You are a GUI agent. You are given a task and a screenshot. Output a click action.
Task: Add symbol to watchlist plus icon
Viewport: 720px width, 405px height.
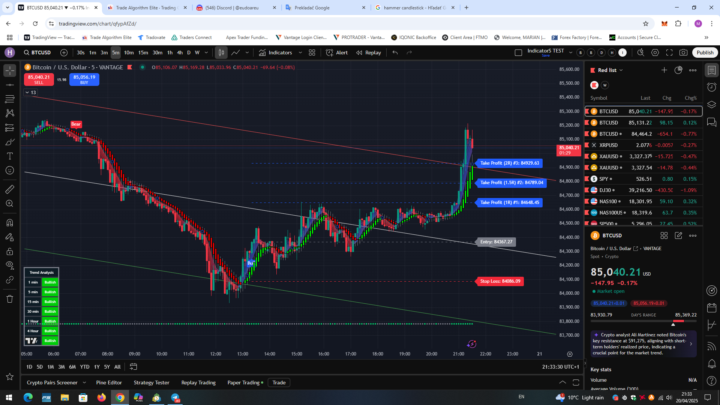[664, 70]
